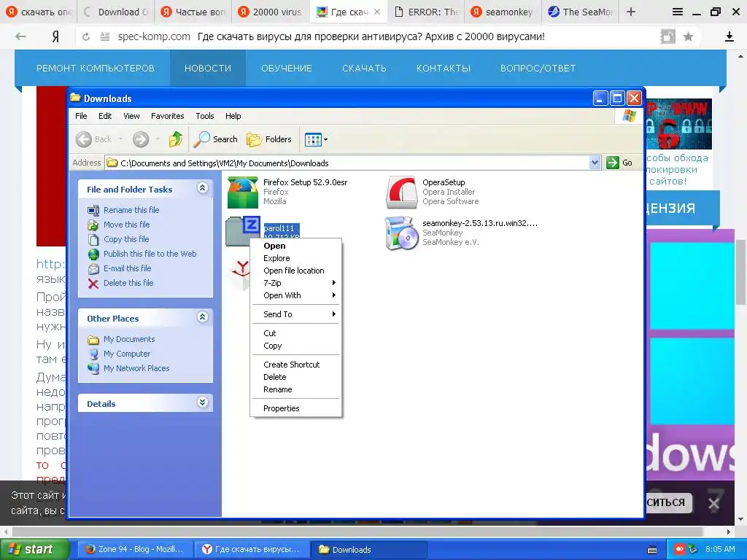Image resolution: width=747 pixels, height=560 pixels.
Task: Click the bookmark star icon in the address bar
Action: tap(688, 36)
